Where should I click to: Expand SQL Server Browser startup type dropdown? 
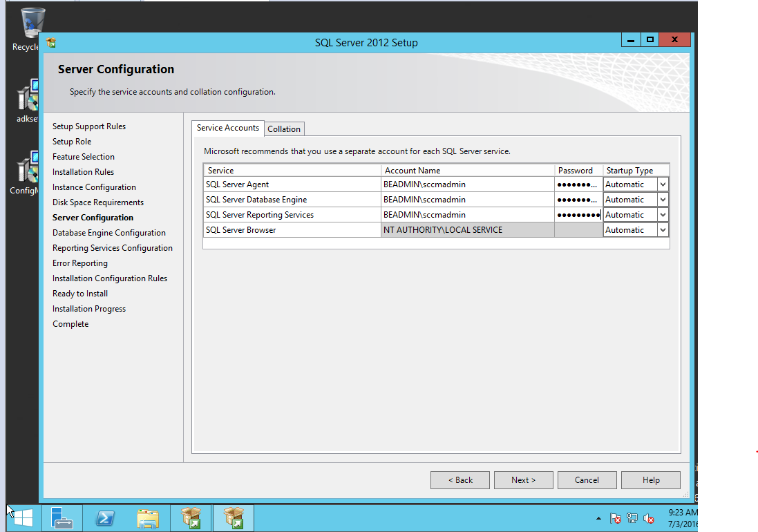point(663,230)
